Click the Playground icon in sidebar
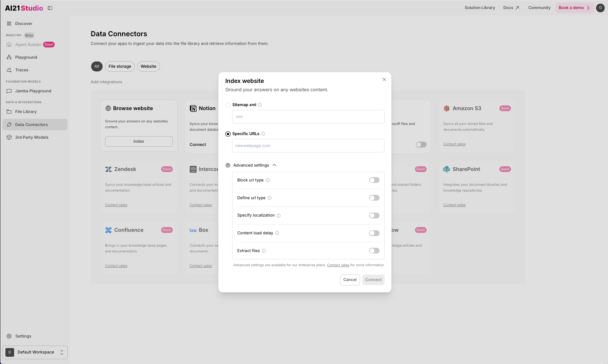The height and width of the screenshot is (364, 608). pyautogui.click(x=9, y=57)
